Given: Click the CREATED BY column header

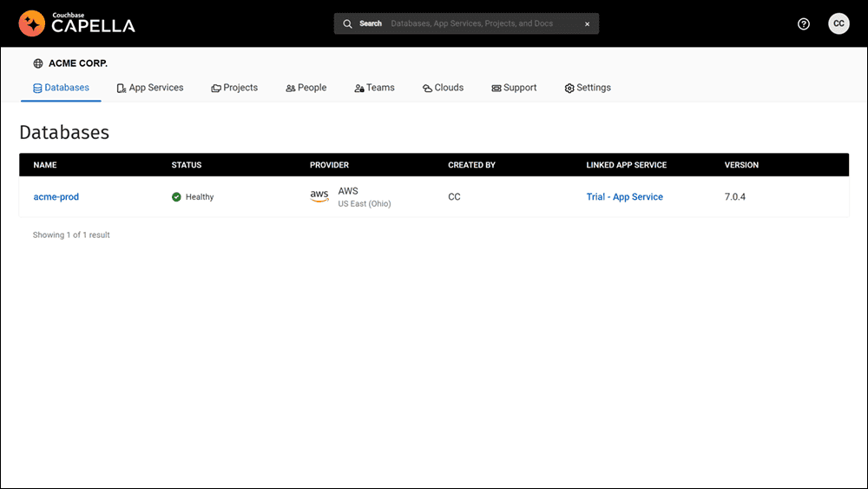Looking at the screenshot, I should pos(471,165).
